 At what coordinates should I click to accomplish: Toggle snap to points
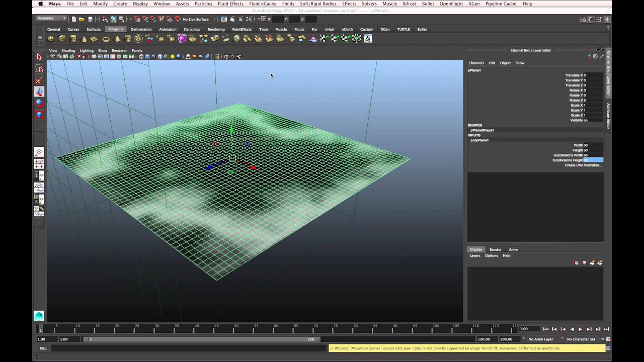coord(153,19)
